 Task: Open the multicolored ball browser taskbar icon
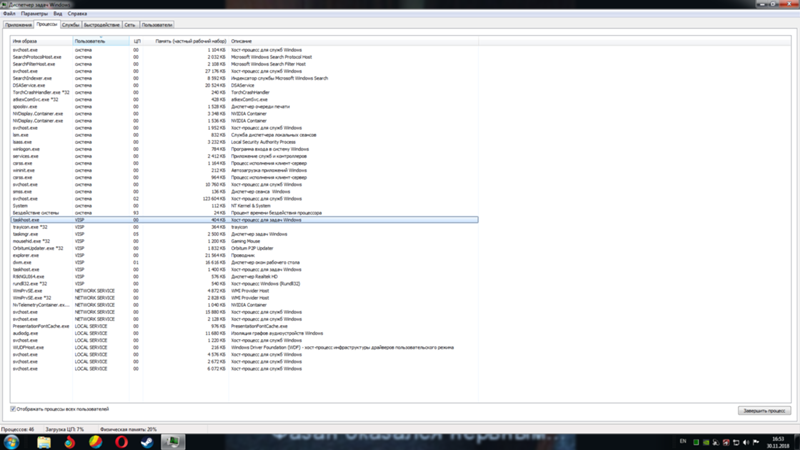click(95, 442)
